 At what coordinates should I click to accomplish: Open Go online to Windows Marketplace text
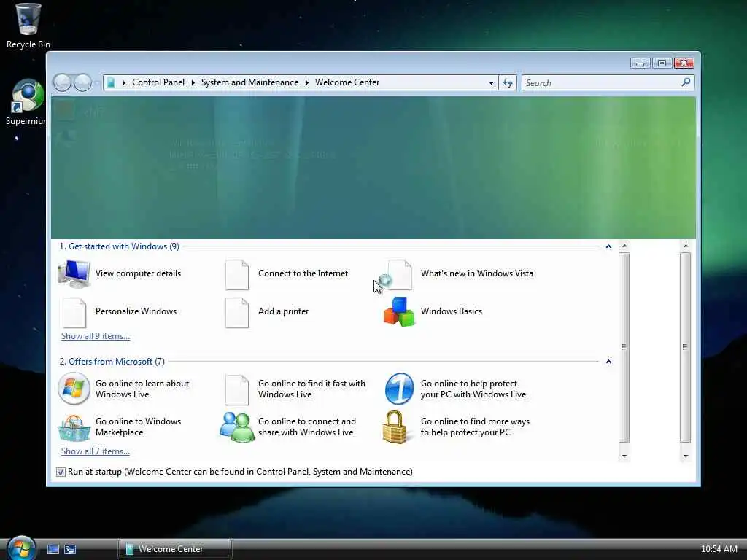pos(138,427)
